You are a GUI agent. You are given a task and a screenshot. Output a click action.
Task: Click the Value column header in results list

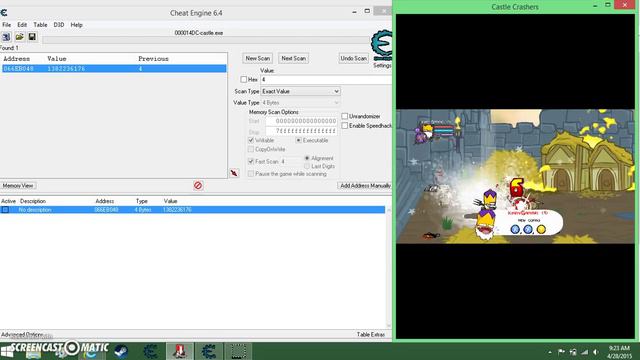(57, 59)
